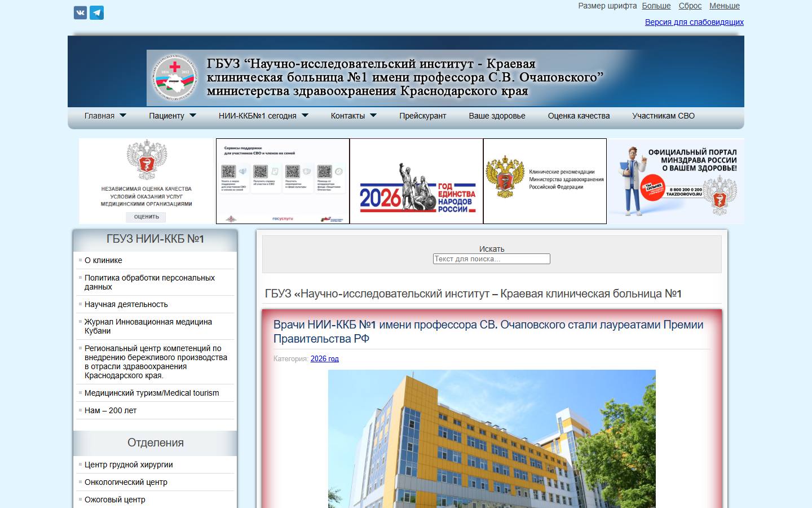Open Региональный центр компетенций sidebar item
Viewport: 812px width, 508px height.
pyautogui.click(x=155, y=362)
